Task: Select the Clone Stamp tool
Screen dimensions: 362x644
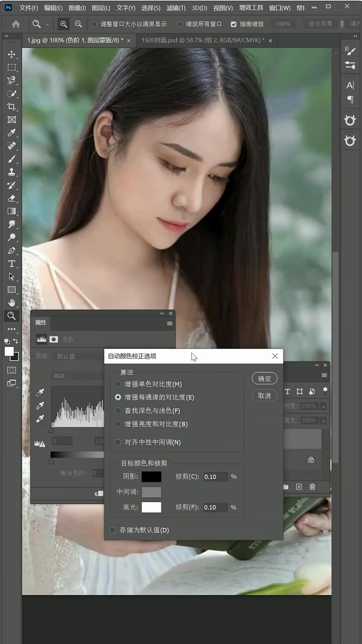Action: 12,172
